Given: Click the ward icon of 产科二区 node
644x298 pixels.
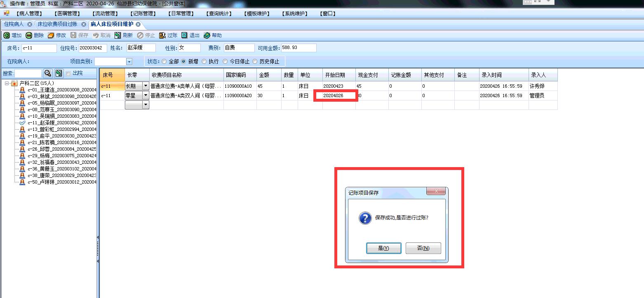Looking at the screenshot, I should 14,84.
